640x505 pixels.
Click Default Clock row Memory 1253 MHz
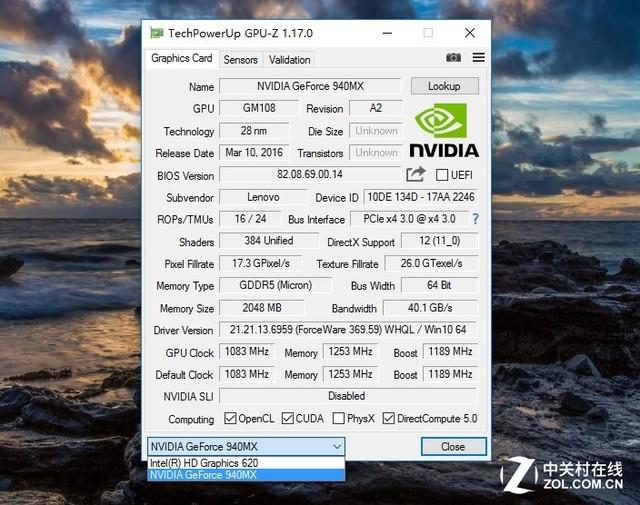coord(350,374)
